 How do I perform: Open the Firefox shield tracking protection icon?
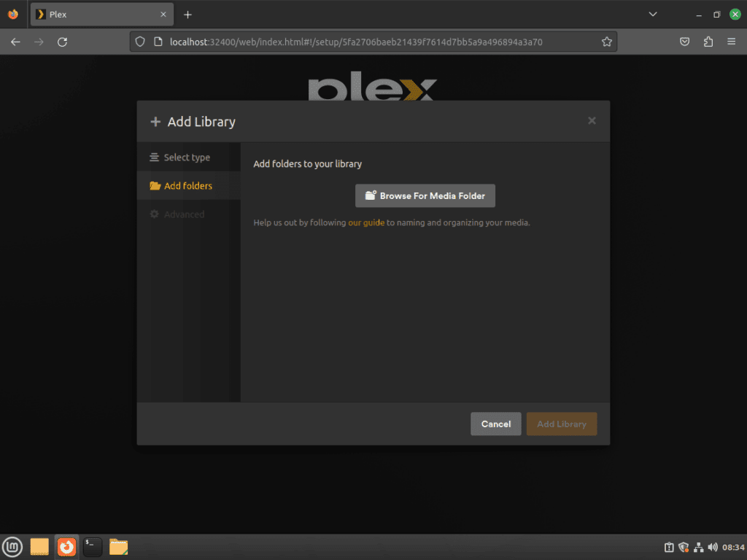139,42
